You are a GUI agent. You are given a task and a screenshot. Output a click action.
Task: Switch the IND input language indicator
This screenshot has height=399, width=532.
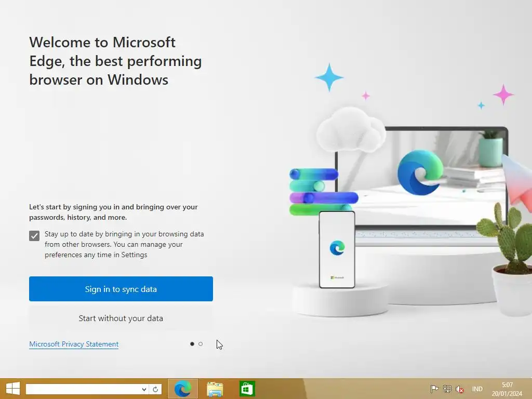(x=477, y=389)
